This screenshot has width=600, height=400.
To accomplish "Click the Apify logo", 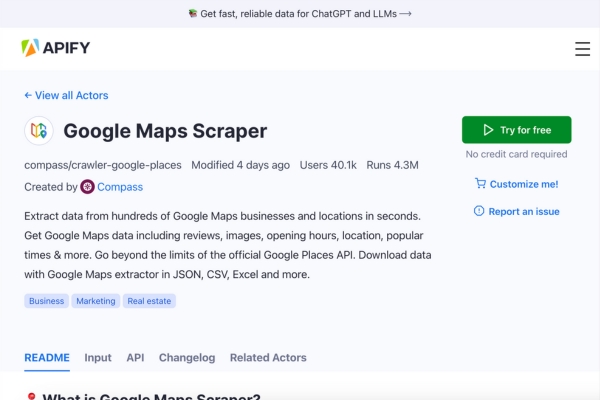I will click(55, 48).
